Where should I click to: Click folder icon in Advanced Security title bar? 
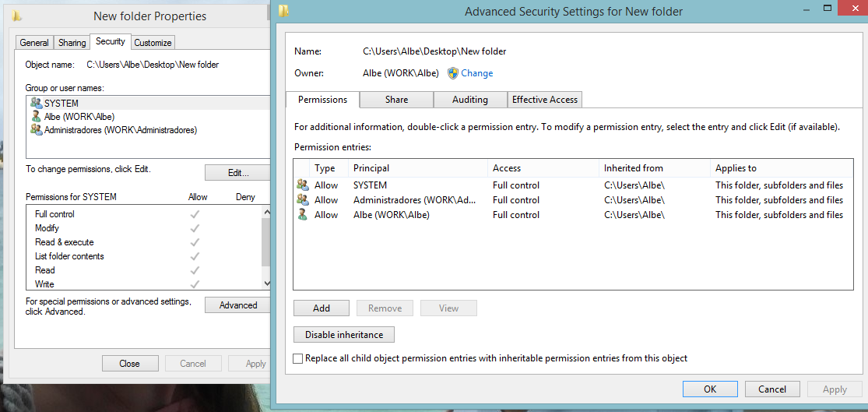click(283, 11)
